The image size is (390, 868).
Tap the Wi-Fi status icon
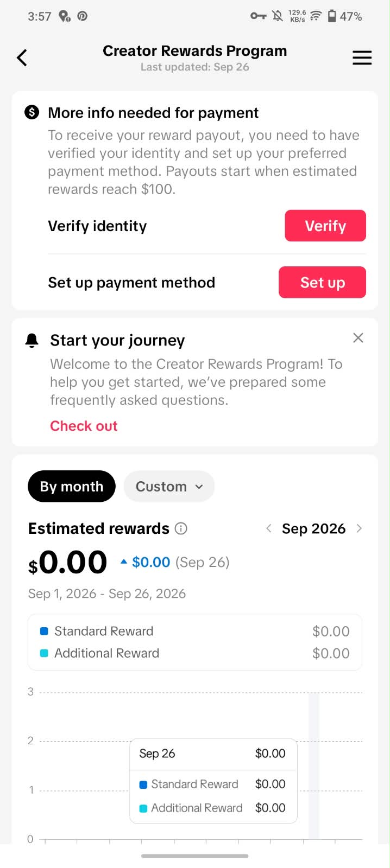pyautogui.click(x=316, y=16)
